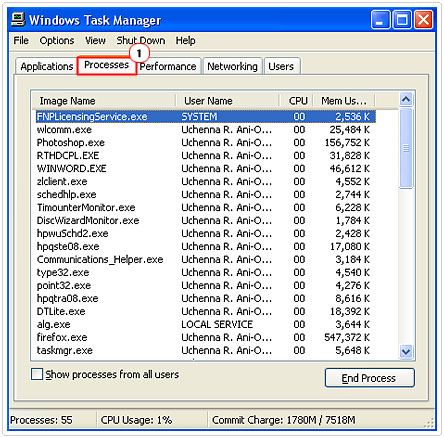The width and height of the screenshot is (444, 438).
Task: Sort by CPU column header
Action: click(x=296, y=101)
